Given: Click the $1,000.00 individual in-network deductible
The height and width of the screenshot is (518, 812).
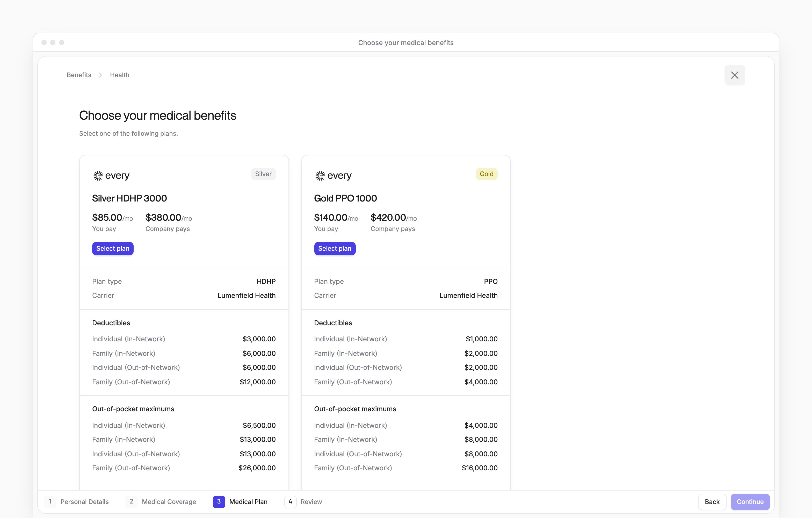Looking at the screenshot, I should pos(482,339).
